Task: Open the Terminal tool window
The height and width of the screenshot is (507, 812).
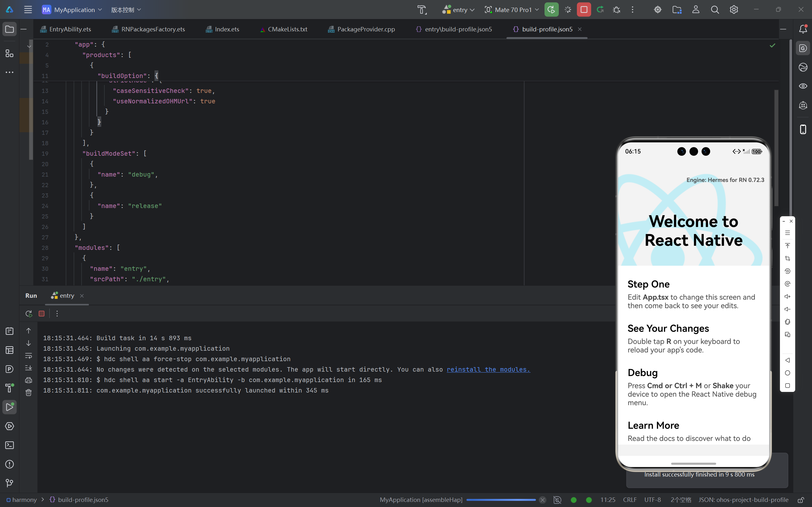Action: 10,445
